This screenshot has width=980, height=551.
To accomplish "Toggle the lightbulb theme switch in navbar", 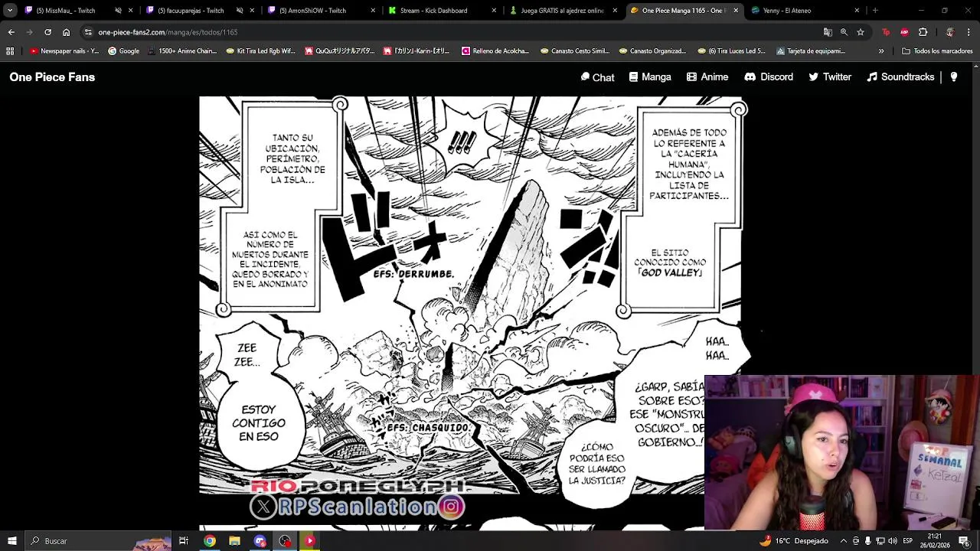I will click(954, 77).
